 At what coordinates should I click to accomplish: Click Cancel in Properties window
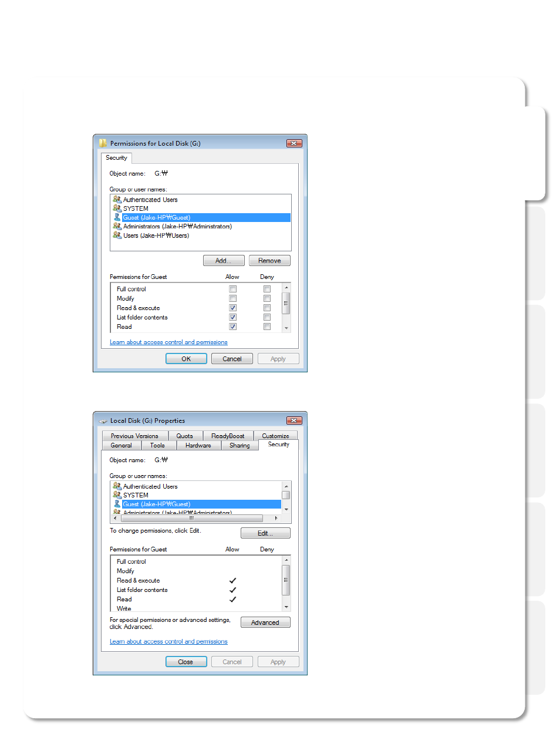click(232, 662)
